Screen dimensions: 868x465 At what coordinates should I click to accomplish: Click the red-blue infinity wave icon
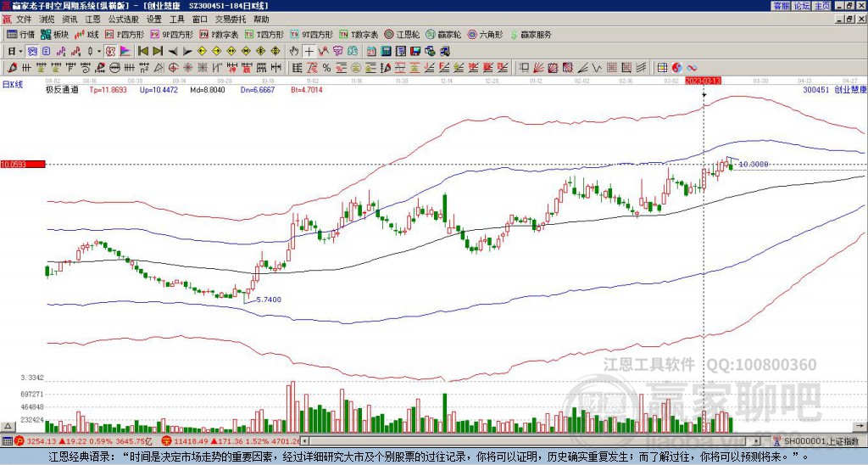[692, 68]
